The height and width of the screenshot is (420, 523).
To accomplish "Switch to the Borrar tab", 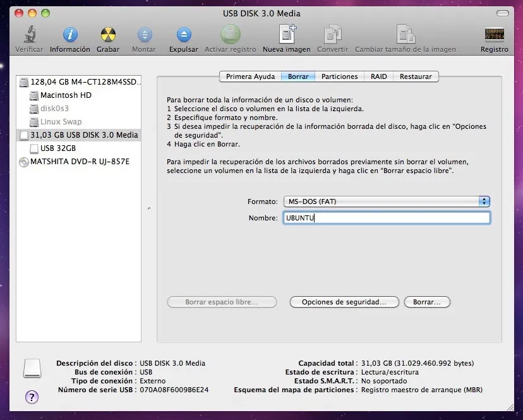I will point(298,76).
